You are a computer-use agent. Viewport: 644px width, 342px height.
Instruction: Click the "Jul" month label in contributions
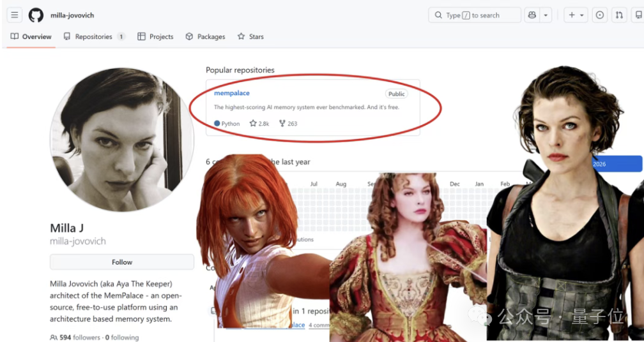[x=314, y=184]
